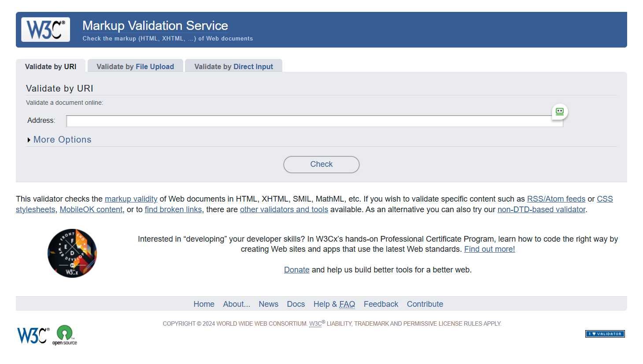This screenshot has width=643, height=364.
Task: Open Help & FAQ in footer menu
Action: (x=334, y=304)
